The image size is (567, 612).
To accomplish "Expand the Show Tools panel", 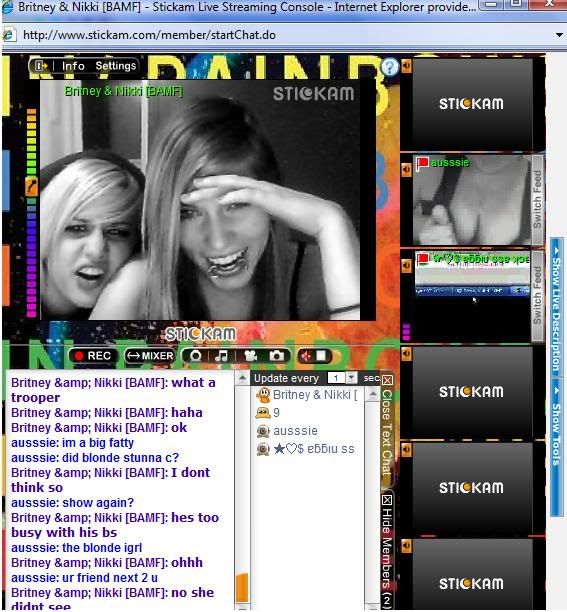I will click(x=556, y=447).
